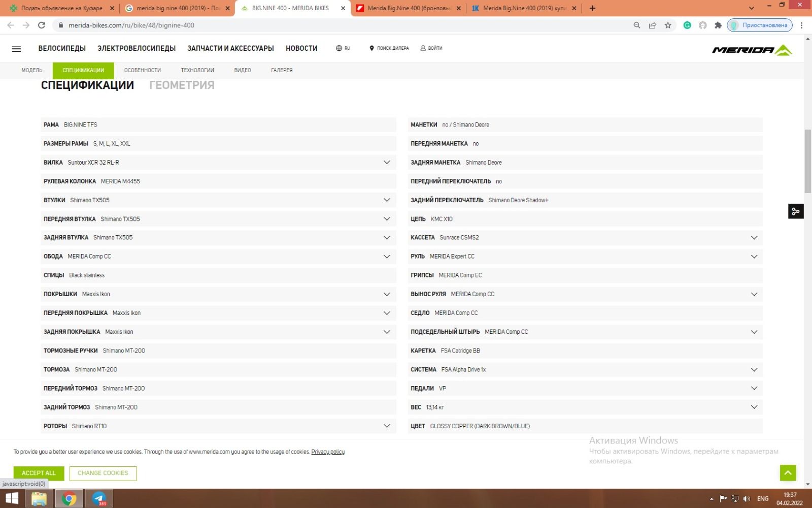Click the tab search chevron in Chrome title bar
The image size is (812, 508).
[x=752, y=8]
